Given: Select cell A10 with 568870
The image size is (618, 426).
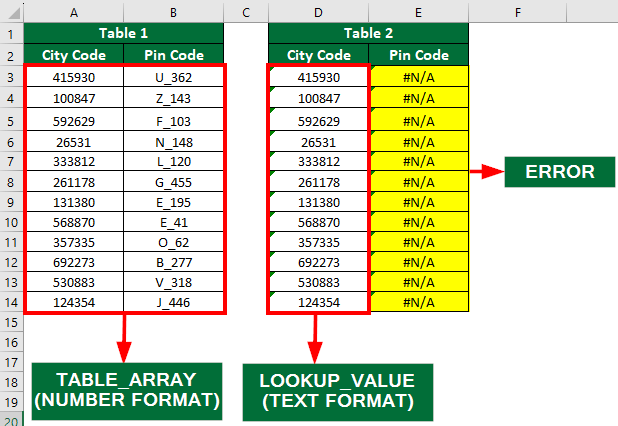Looking at the screenshot, I should (x=74, y=222).
